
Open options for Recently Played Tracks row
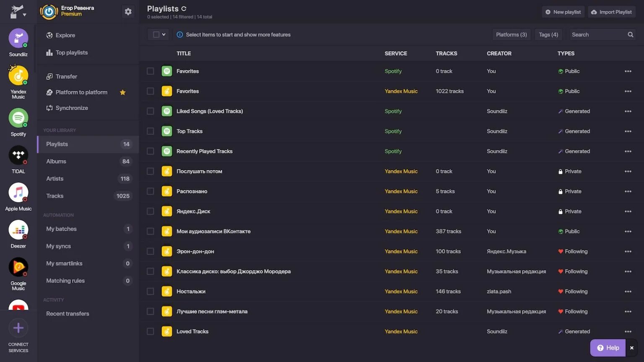[x=628, y=151]
